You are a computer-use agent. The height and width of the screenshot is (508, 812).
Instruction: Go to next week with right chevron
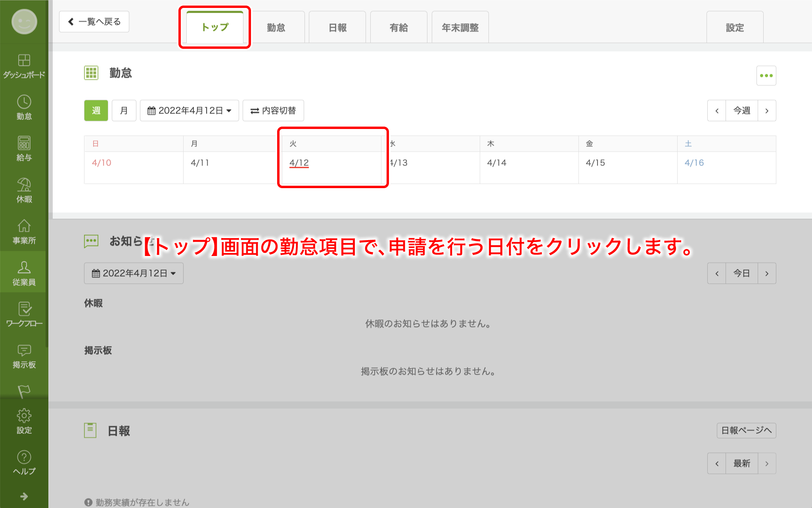(x=766, y=111)
